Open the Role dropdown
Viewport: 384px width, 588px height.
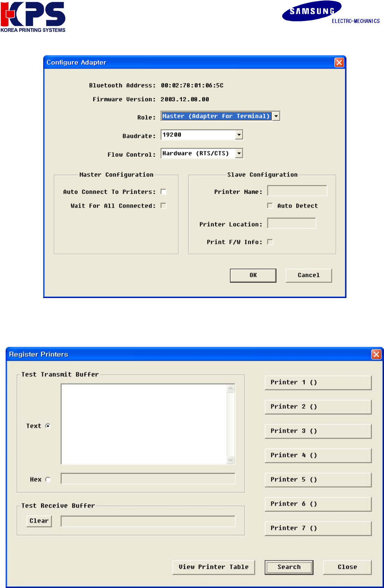[x=276, y=116]
